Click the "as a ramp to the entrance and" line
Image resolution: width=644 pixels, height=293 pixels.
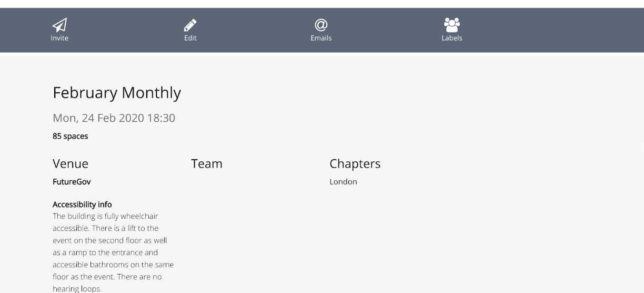[105, 252]
